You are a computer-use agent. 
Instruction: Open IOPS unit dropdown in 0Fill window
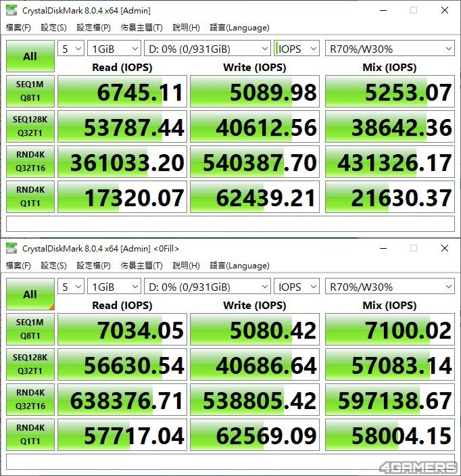click(297, 287)
